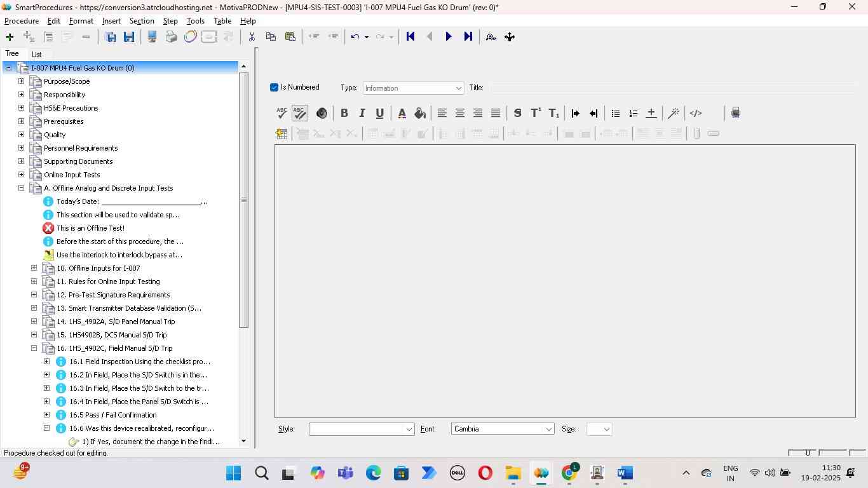
Task: Apply superscript formatting
Action: (x=536, y=113)
